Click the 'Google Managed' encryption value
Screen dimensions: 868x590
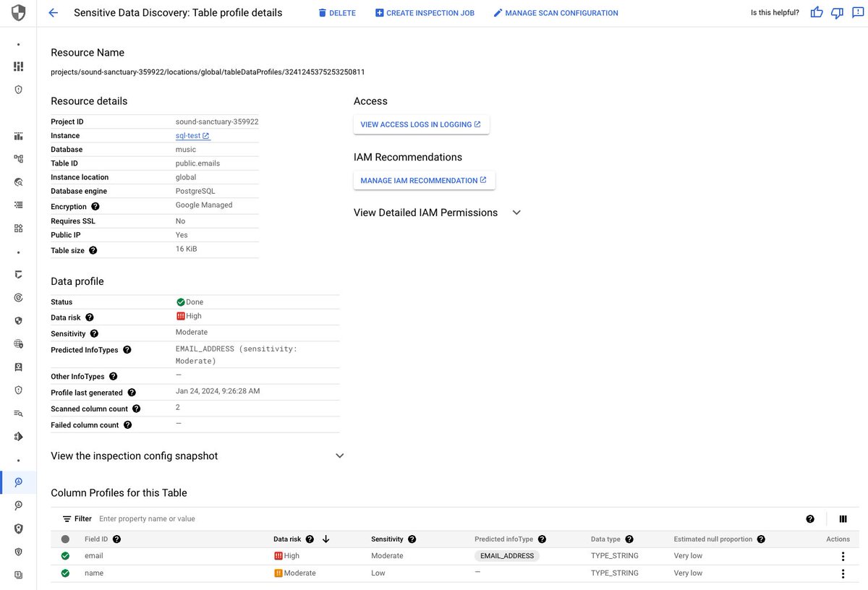coord(204,205)
